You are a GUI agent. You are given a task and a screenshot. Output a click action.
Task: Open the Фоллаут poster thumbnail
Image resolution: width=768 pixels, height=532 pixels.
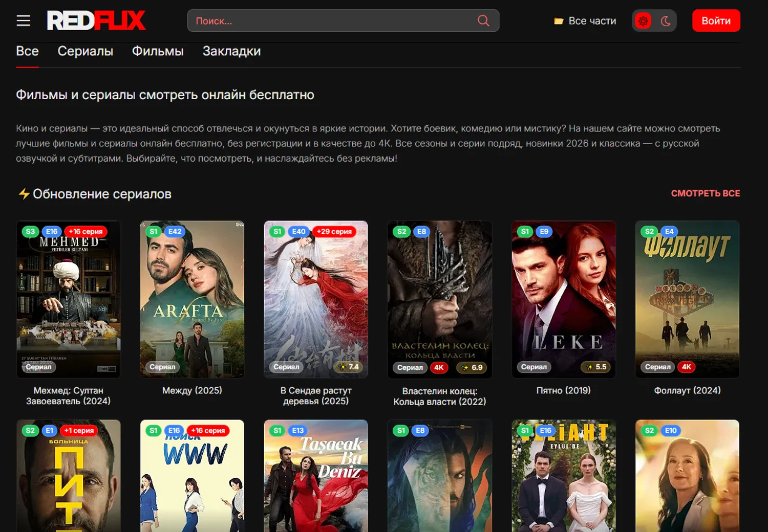[x=688, y=299]
